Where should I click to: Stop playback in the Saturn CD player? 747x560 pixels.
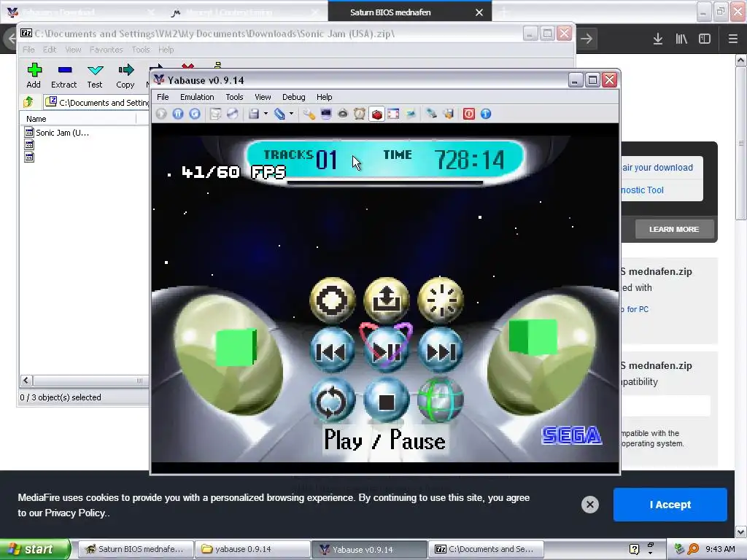386,401
